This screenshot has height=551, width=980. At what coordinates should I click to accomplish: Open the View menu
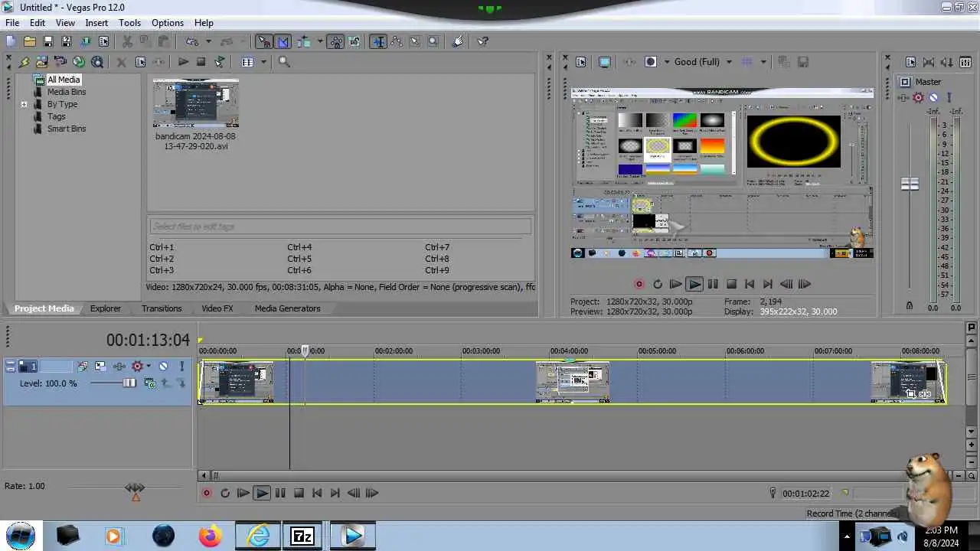[65, 23]
